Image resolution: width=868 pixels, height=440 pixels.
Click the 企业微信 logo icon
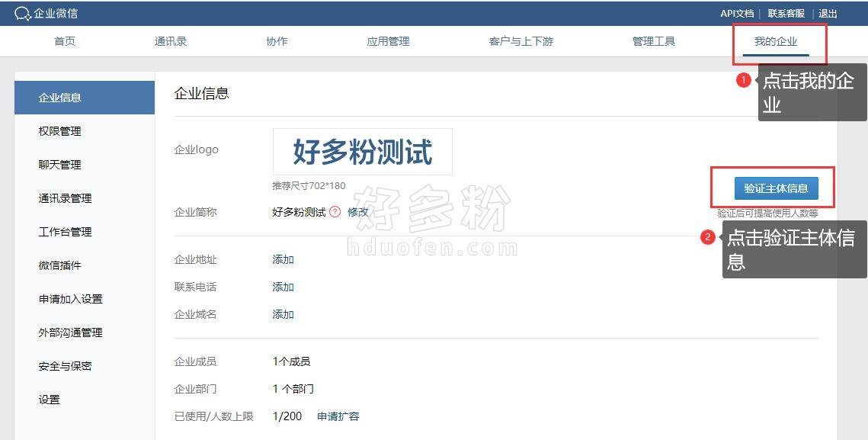pos(23,13)
